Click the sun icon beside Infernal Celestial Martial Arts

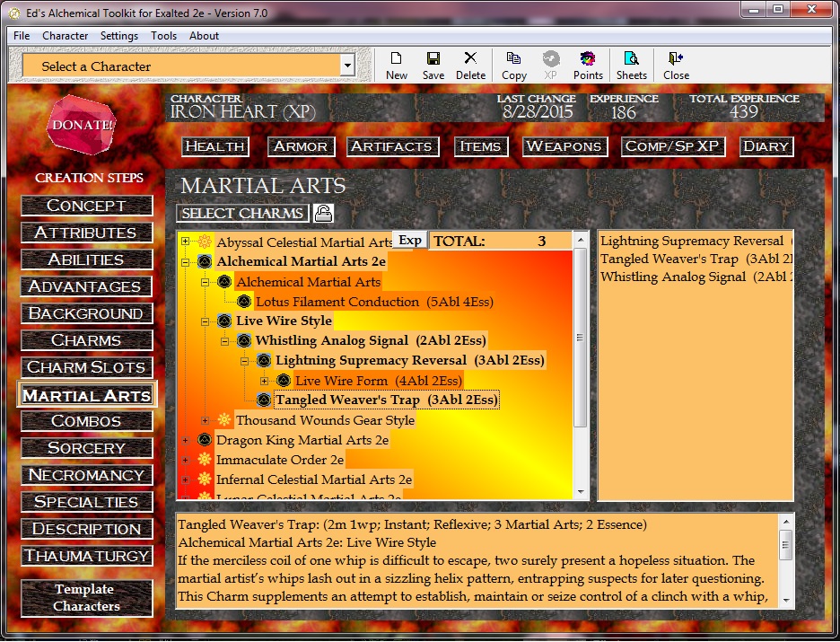(x=205, y=479)
